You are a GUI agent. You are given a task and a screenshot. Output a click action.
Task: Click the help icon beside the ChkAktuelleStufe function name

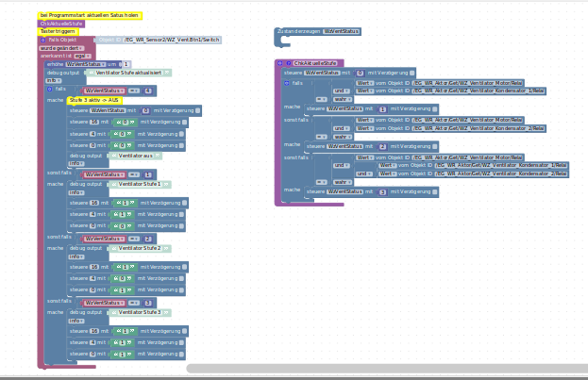pyautogui.click(x=289, y=63)
